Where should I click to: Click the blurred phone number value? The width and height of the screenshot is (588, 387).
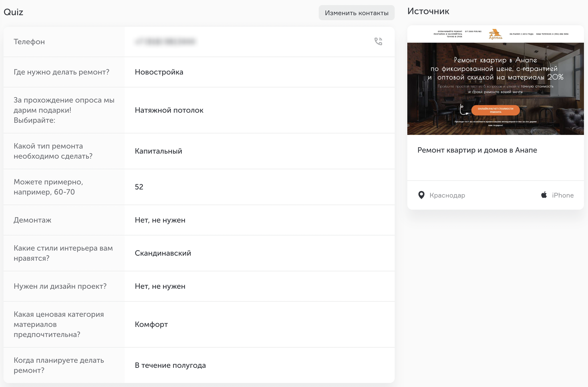tap(165, 41)
